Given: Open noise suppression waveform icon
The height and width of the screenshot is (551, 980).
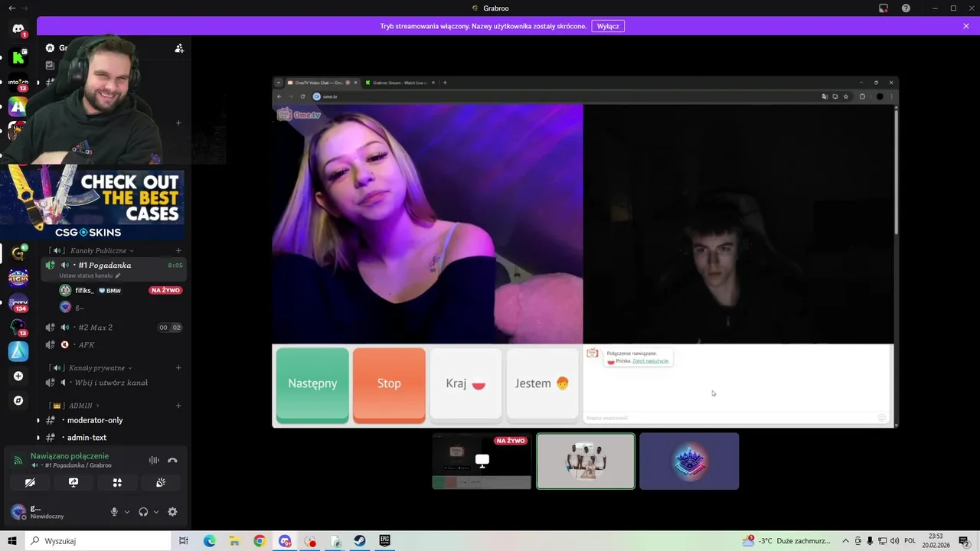Looking at the screenshot, I should tap(154, 460).
